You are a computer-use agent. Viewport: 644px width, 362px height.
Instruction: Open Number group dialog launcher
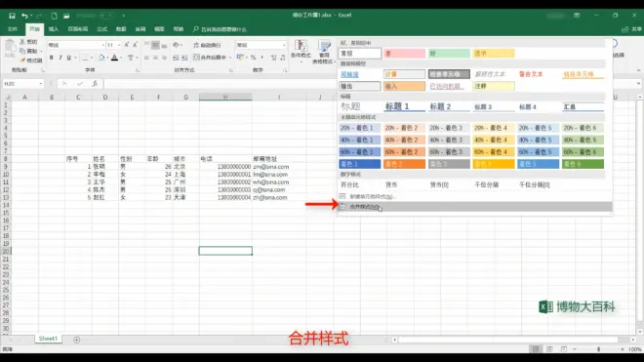(285, 70)
